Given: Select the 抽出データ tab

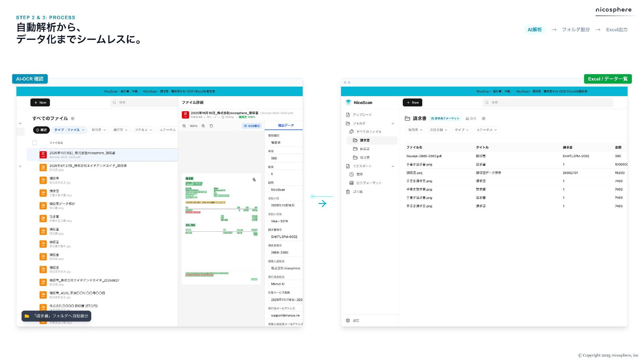Looking at the screenshot, I should point(286,125).
